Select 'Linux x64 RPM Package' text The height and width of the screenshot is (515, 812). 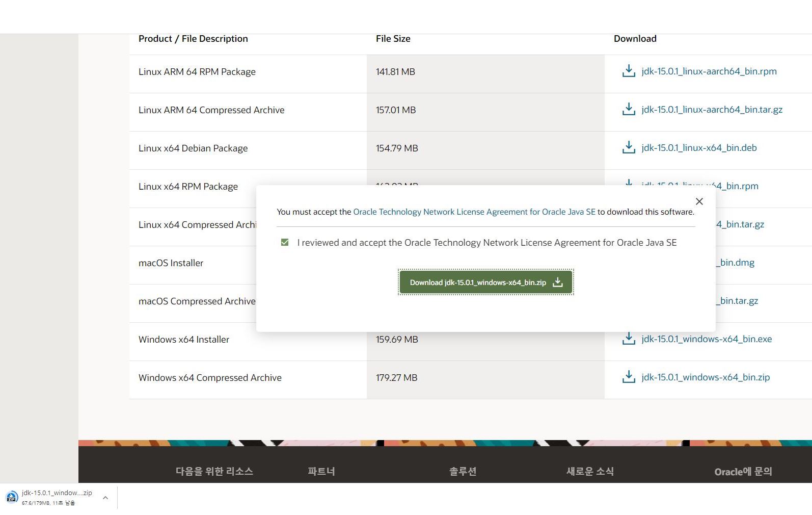pyautogui.click(x=188, y=187)
